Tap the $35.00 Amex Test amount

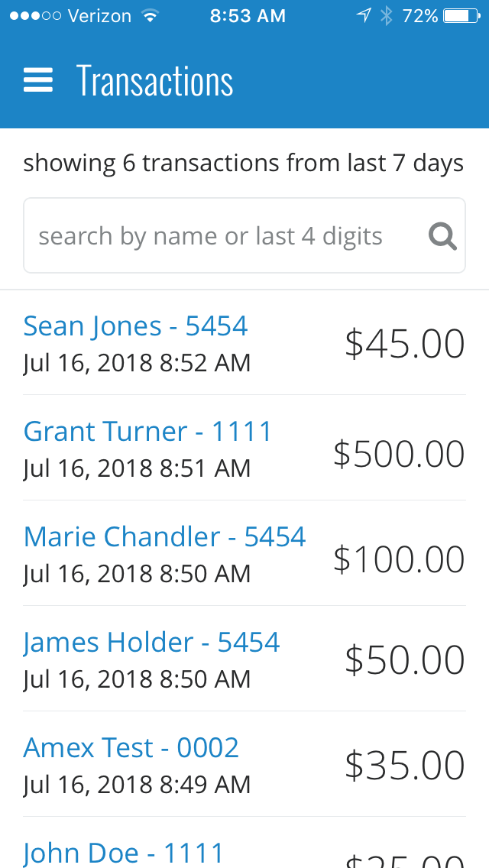pyautogui.click(x=404, y=766)
